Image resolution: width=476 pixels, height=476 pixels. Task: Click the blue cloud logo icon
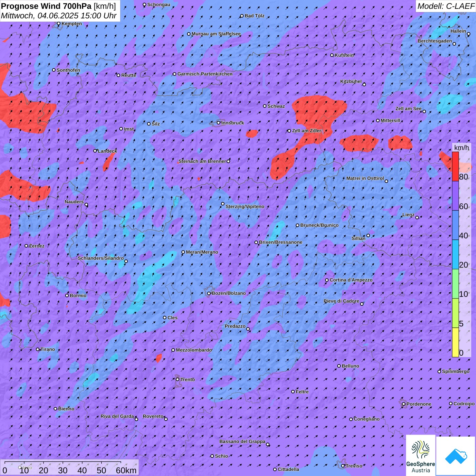(x=456, y=456)
